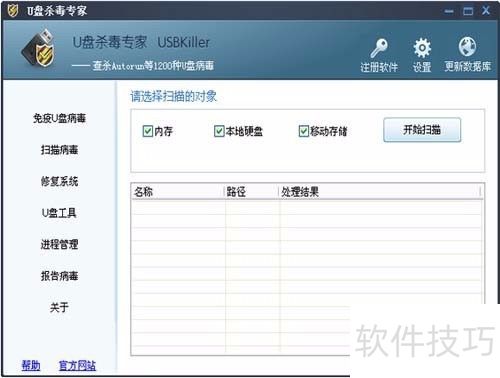Open 进程管理 section
The height and width of the screenshot is (378, 500).
(x=59, y=244)
